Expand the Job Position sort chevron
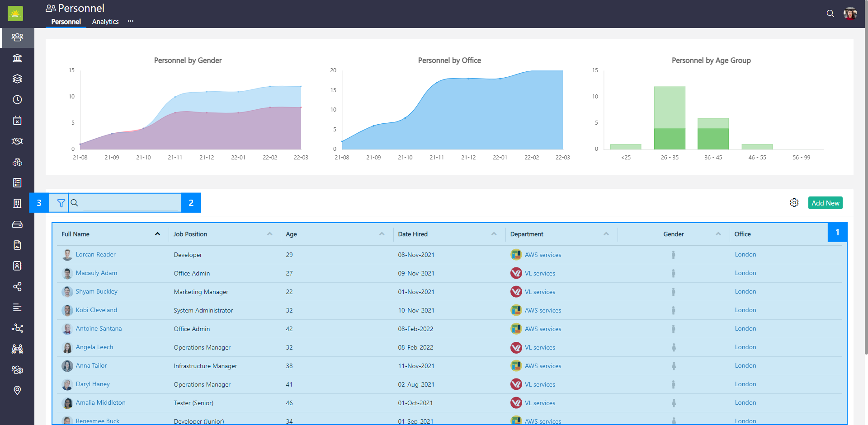Screen dimensions: 868x425 coord(270,234)
